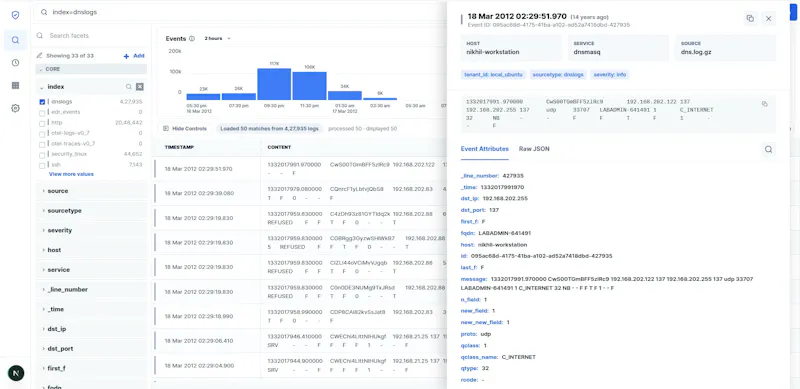Open the dashboards grid icon in sidebar
The image size is (800, 389).
click(15, 85)
